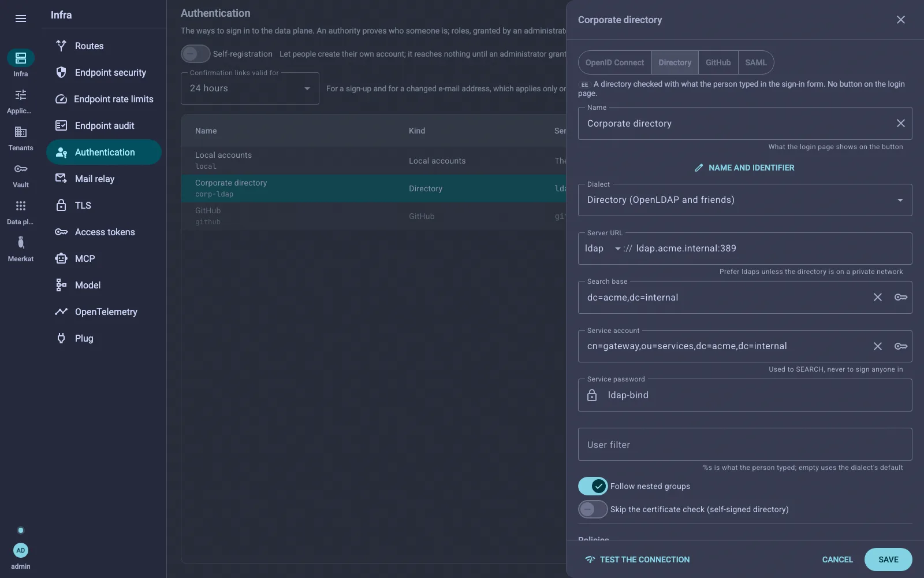Switch to the GitHub tab
924x578 pixels.
coord(718,62)
